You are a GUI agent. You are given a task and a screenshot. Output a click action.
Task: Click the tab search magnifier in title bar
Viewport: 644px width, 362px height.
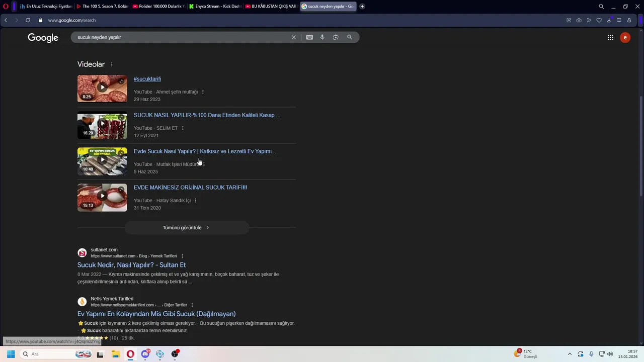click(x=601, y=7)
